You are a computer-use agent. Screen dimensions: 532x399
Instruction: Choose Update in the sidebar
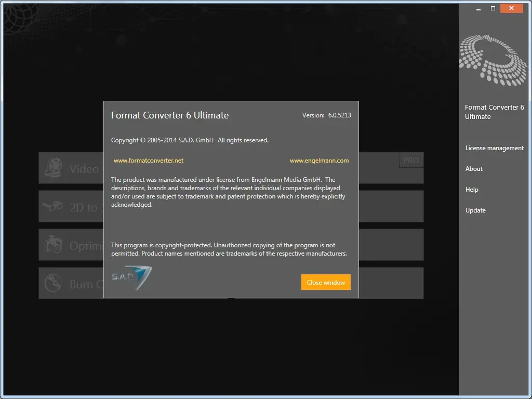475,210
